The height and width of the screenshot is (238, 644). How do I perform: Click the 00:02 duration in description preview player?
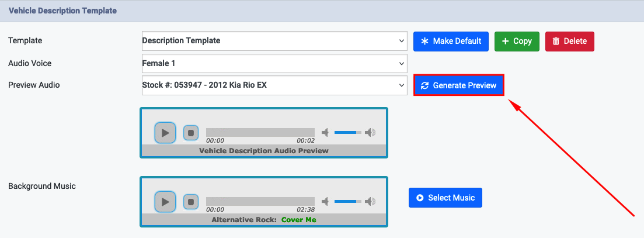(305, 140)
